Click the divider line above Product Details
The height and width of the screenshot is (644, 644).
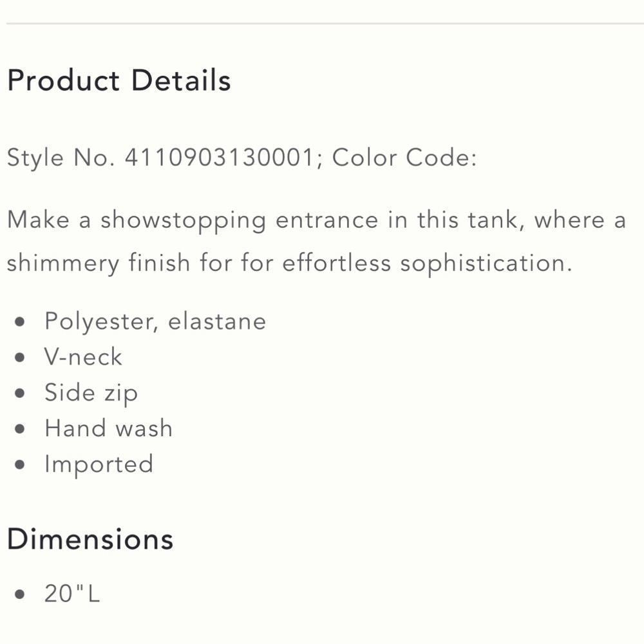(x=322, y=24)
